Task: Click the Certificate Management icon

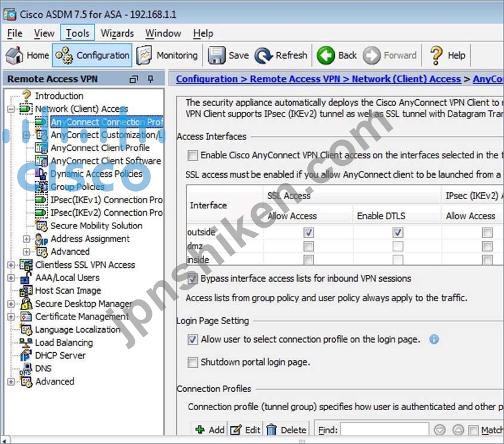Action: point(26,317)
